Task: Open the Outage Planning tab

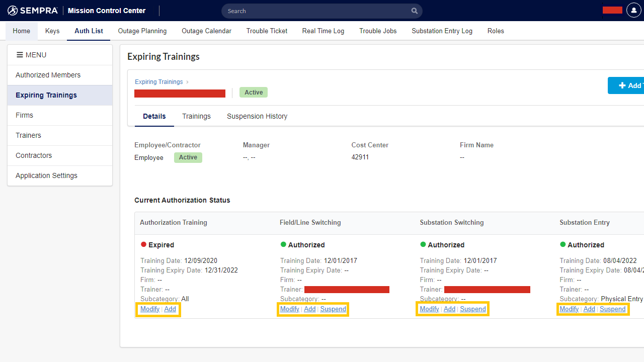Action: click(142, 31)
